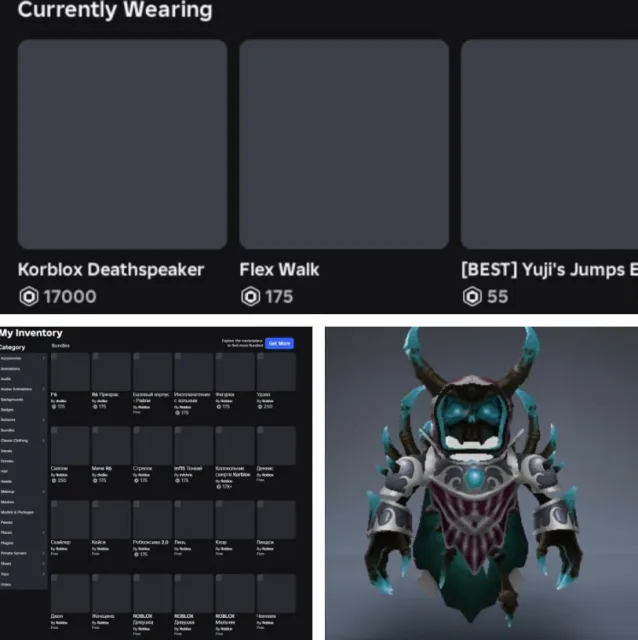
Task: Open the Базовый корпус - Райли bundle
Action: (152, 372)
